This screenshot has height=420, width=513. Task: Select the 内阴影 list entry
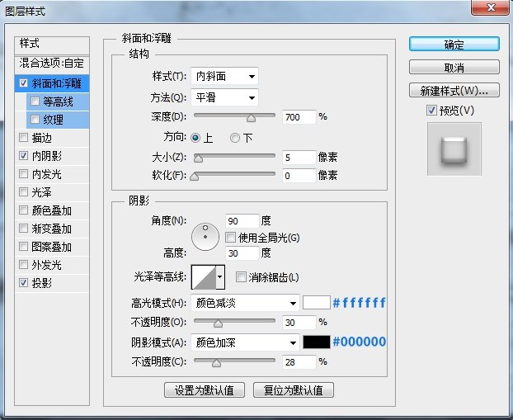[x=52, y=156]
